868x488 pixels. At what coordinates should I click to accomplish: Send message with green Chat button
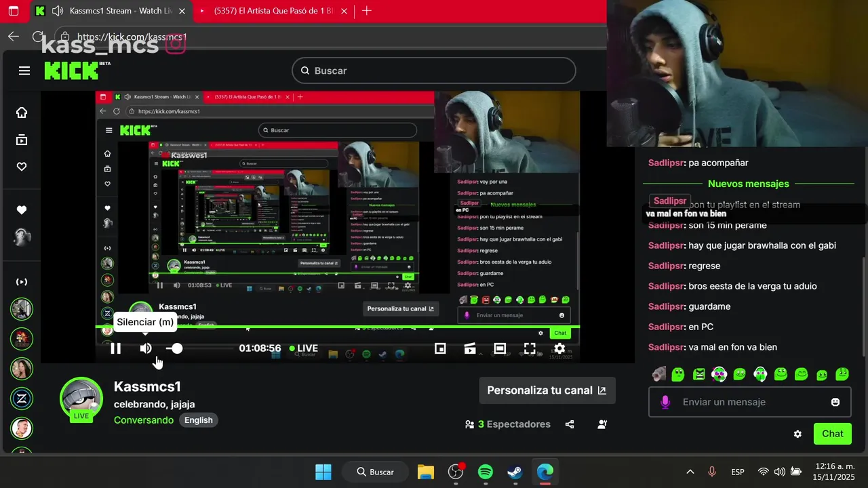(x=833, y=434)
